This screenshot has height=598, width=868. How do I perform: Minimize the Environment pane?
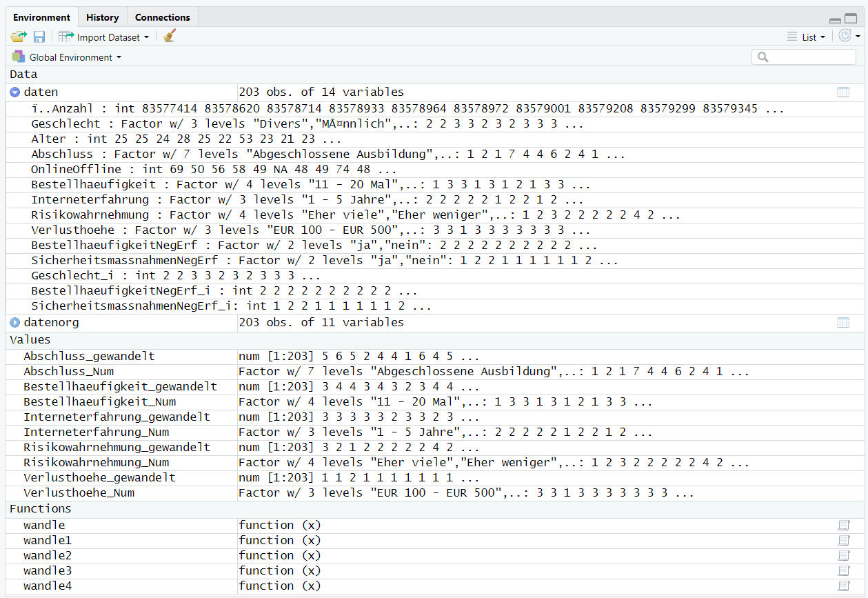pos(835,19)
